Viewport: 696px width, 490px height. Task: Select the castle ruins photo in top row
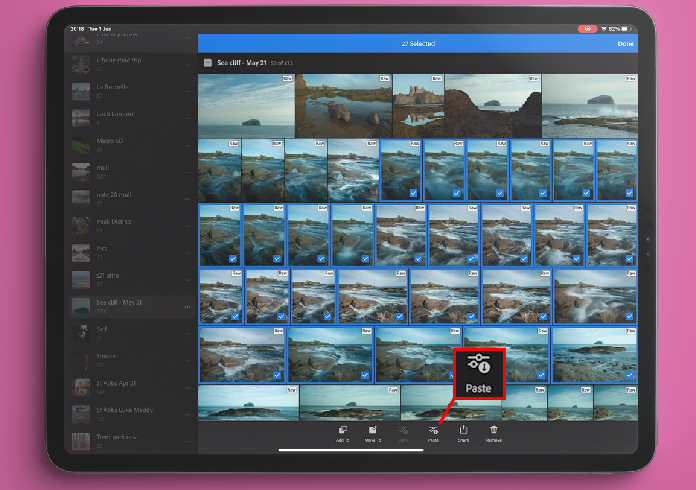point(419,105)
